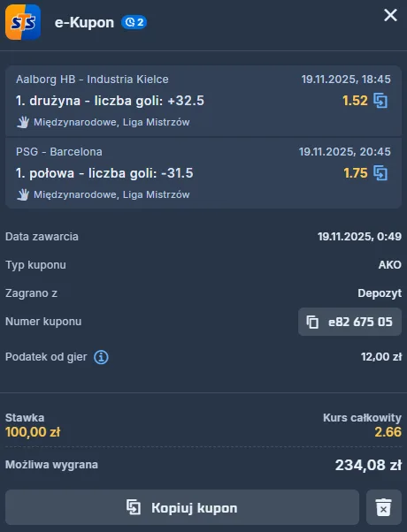Click the STS logo icon

click(x=23, y=22)
